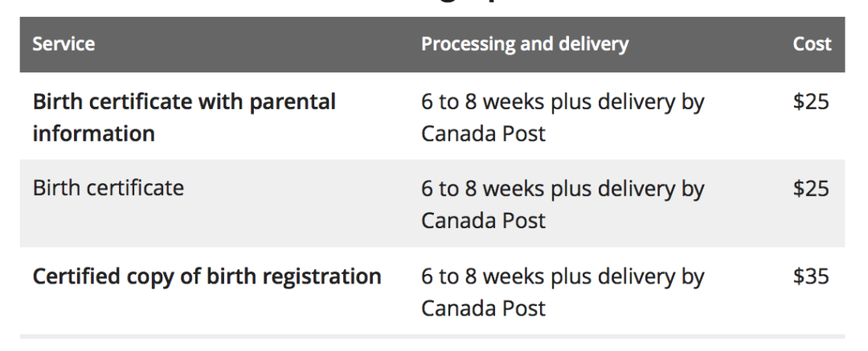Click the word "Certified" starting the third row
868x351 pixels.
76,276
